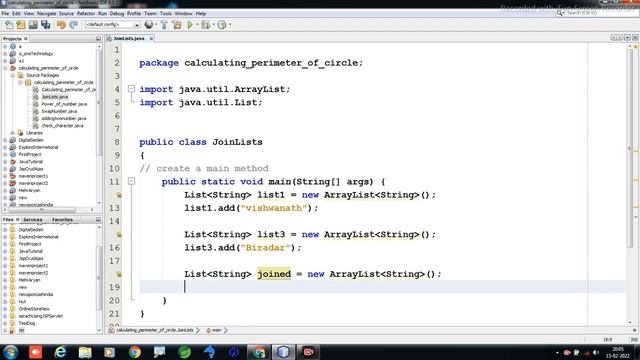This screenshot has height=360, width=640.
Task: Select SwapNumber.java in the project tree
Action: click(x=59, y=111)
